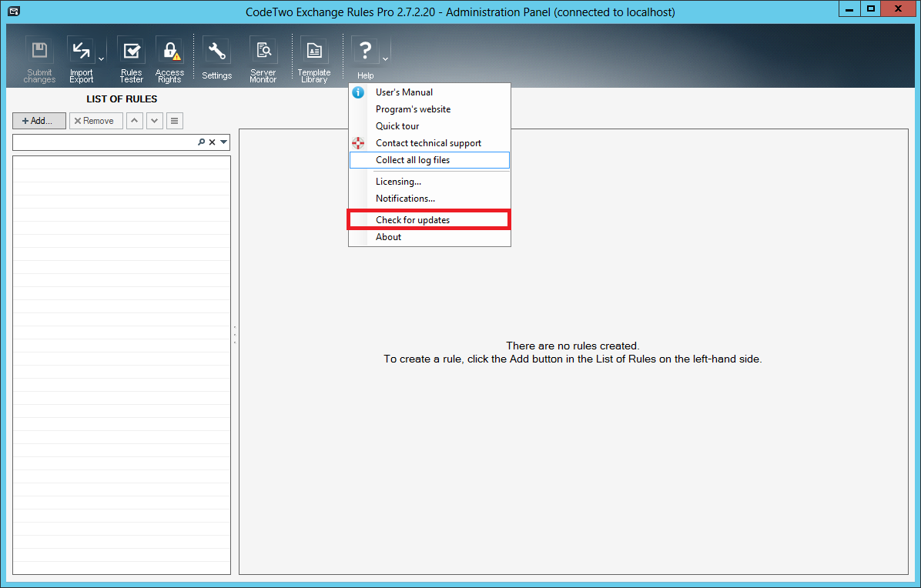Expand the Import Export dropdown arrow

[x=101, y=58]
